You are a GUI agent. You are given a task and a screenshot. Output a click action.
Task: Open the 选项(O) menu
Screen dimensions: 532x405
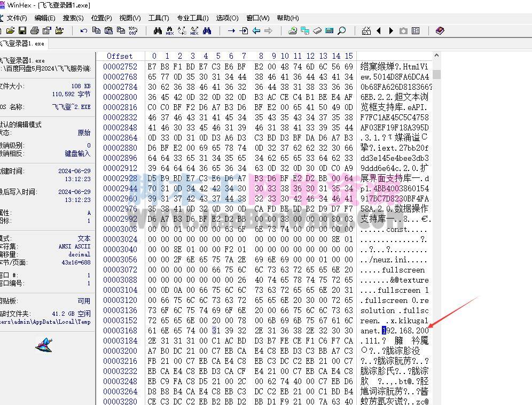[228, 18]
